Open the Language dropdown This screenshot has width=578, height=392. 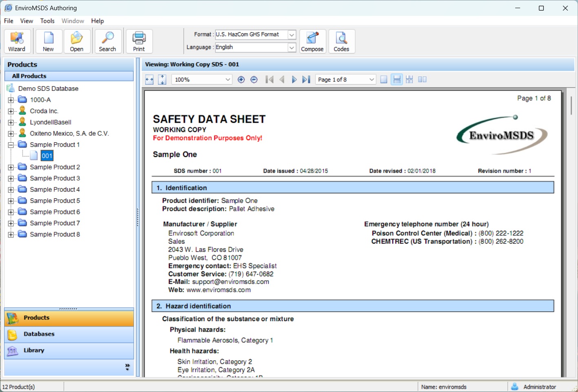click(292, 48)
